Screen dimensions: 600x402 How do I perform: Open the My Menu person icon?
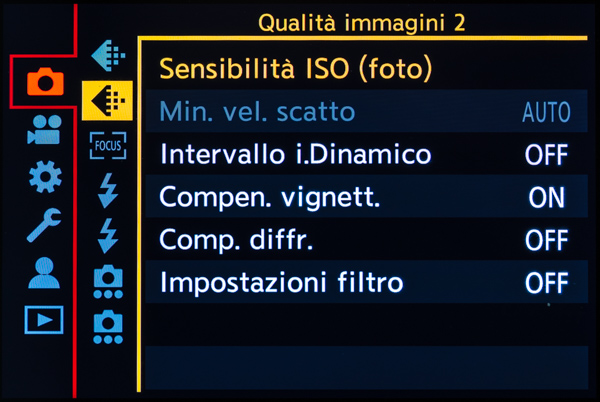[44, 272]
